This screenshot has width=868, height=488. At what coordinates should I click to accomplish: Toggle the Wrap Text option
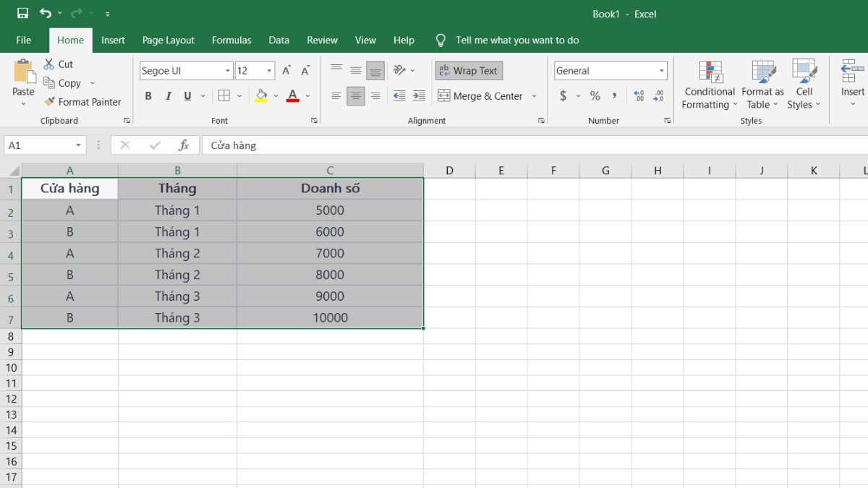469,71
